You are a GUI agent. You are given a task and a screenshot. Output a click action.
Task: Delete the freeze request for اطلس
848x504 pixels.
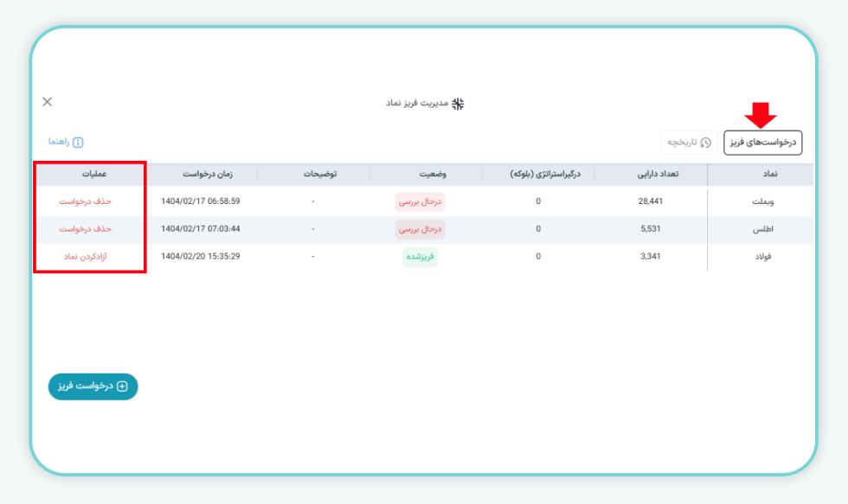click(x=86, y=229)
